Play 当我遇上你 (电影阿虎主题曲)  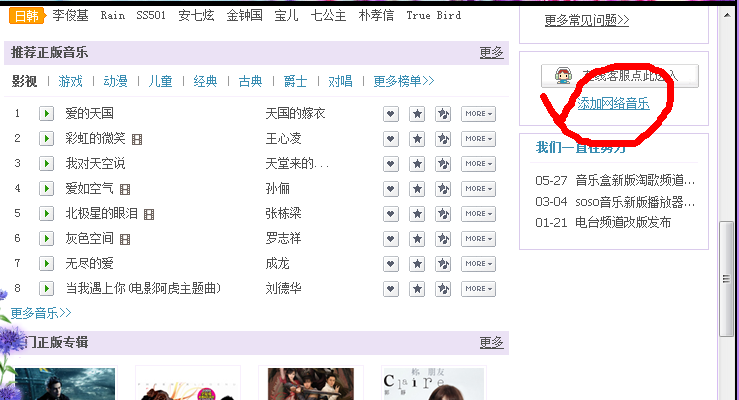click(x=46, y=288)
